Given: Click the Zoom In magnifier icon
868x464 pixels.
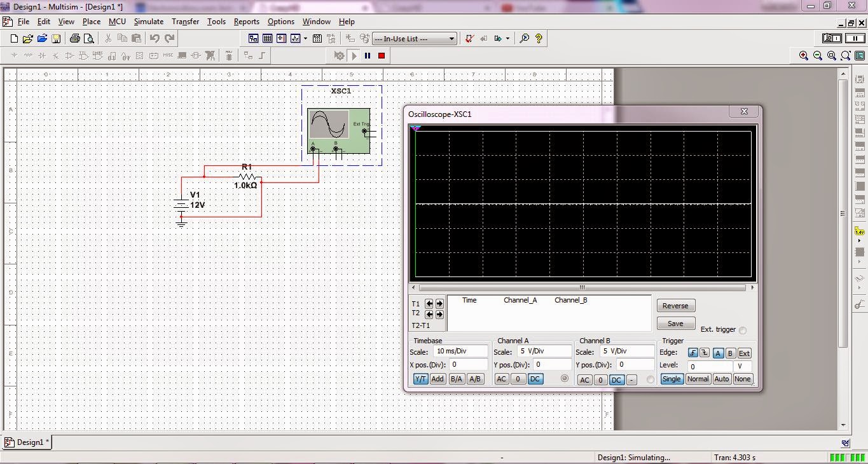Looking at the screenshot, I should click(804, 55).
